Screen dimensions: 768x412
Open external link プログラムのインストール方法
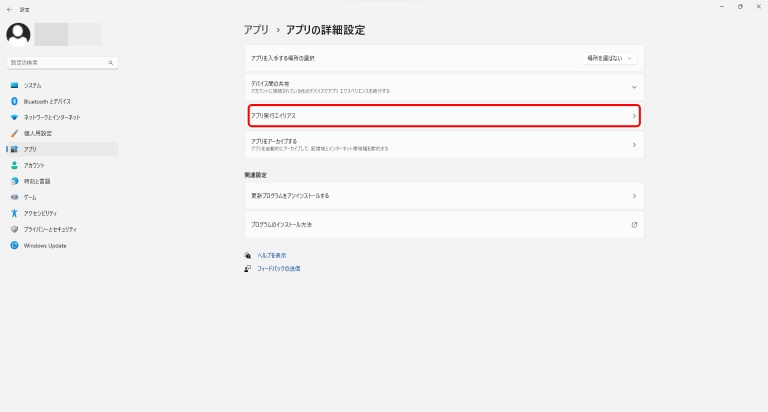pos(443,224)
